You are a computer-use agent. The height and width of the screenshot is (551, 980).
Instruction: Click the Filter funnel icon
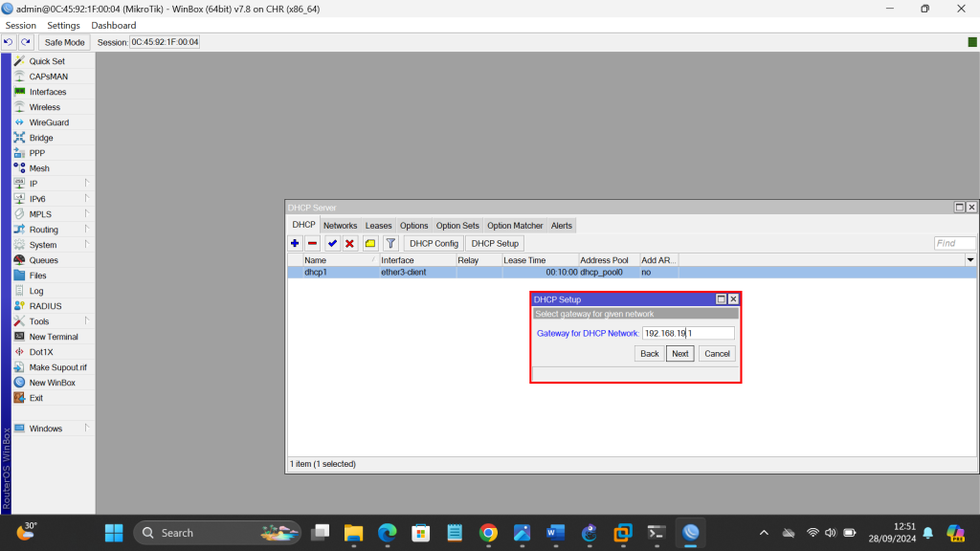pos(390,243)
